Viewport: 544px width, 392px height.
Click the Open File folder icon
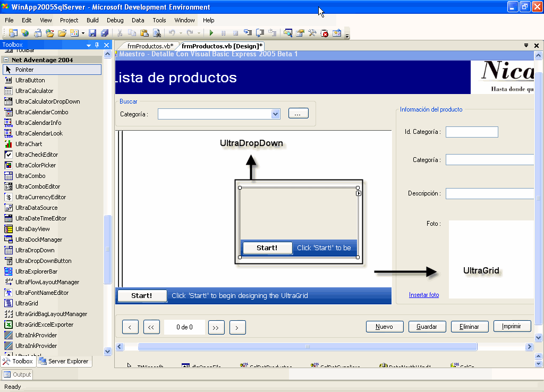(x=62, y=33)
